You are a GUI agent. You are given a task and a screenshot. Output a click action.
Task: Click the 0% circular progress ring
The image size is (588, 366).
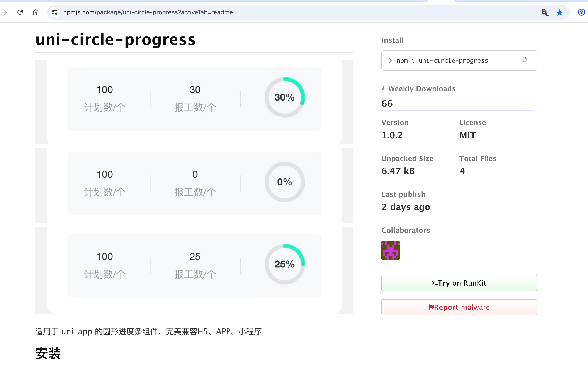pyautogui.click(x=285, y=182)
